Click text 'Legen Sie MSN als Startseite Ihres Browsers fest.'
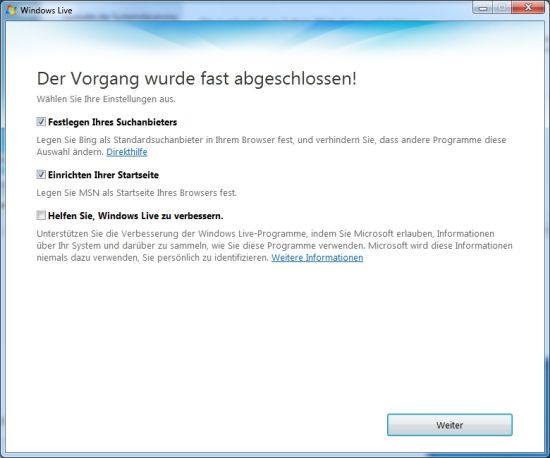Screen dimensions: 550x458 (x=137, y=193)
